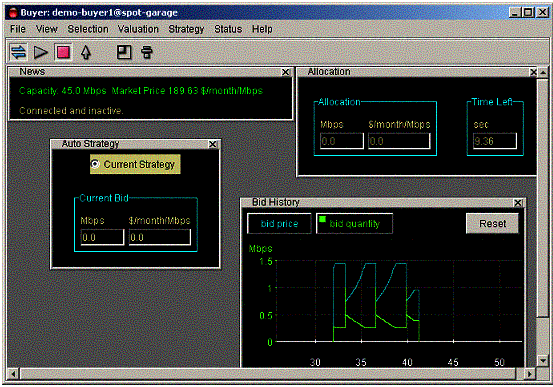Open the Selection menu

pyautogui.click(x=88, y=29)
